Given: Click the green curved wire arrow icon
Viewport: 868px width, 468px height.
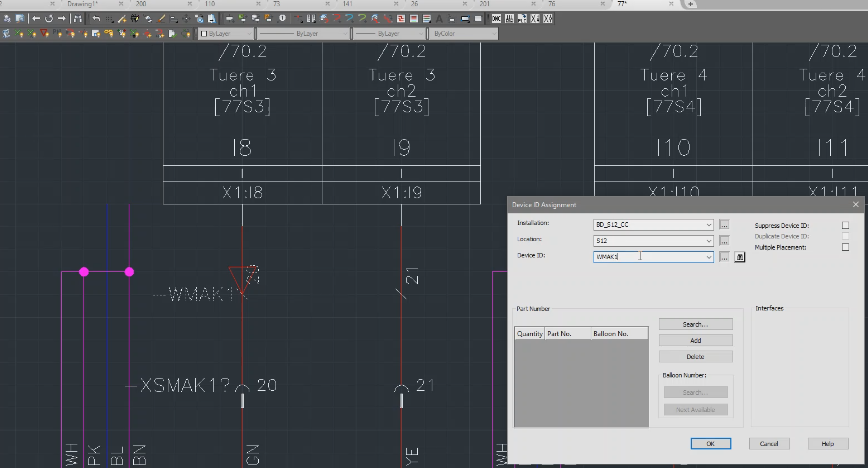Looking at the screenshot, I should 362,18.
